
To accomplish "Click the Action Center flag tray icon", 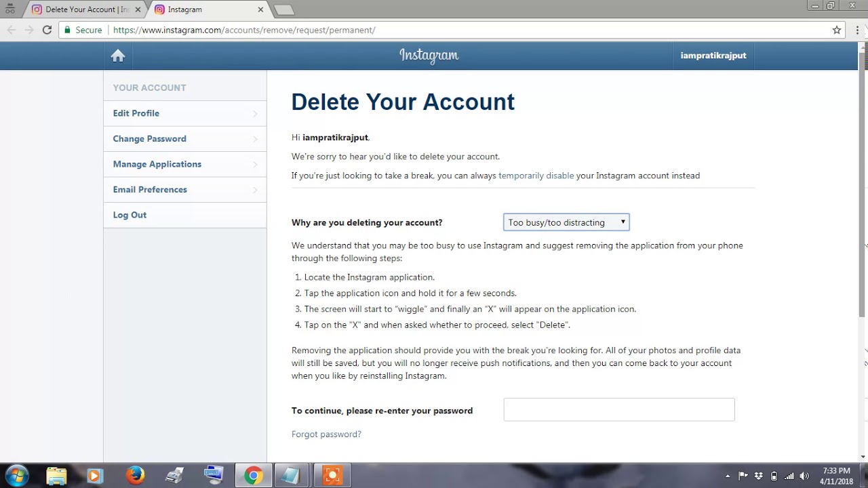I will [743, 476].
